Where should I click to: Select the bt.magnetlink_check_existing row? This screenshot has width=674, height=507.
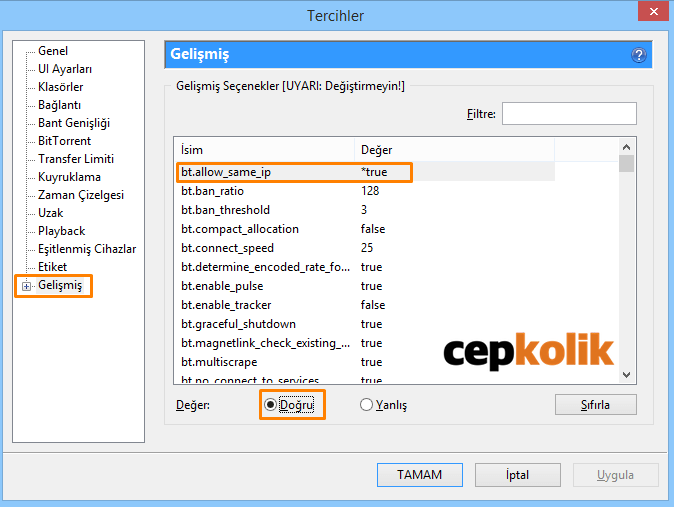pyautogui.click(x=365, y=343)
